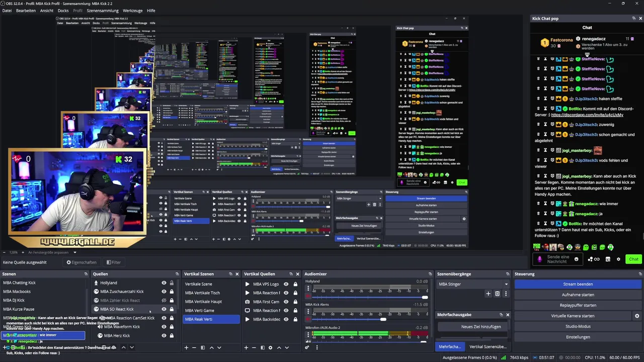Screen dimensions: 644x362
Task: Toggle visibility of MBA SO React Kick
Action: [x=164, y=309]
